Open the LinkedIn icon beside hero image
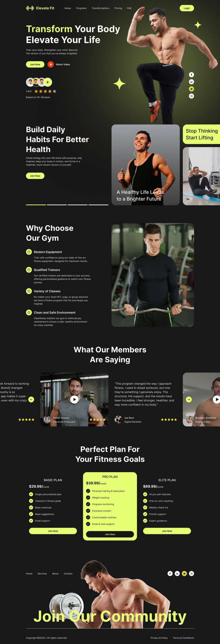This screenshot has height=644, width=220. click(x=192, y=82)
